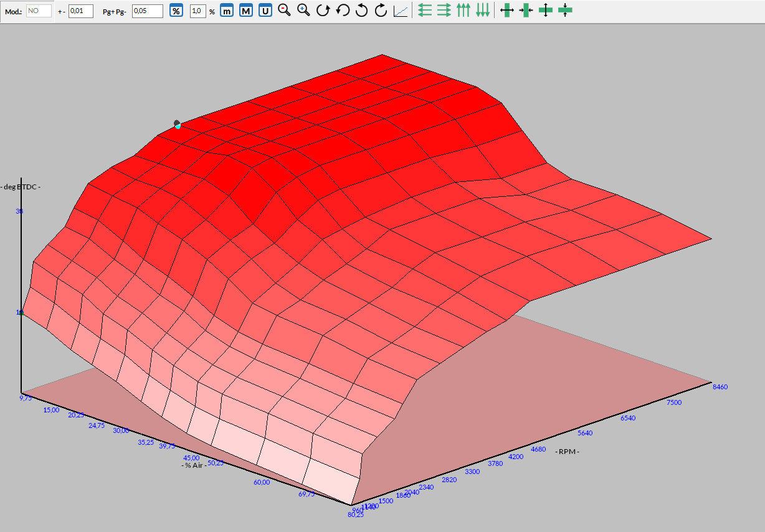Click the lowercase 'm' button

pos(227,11)
